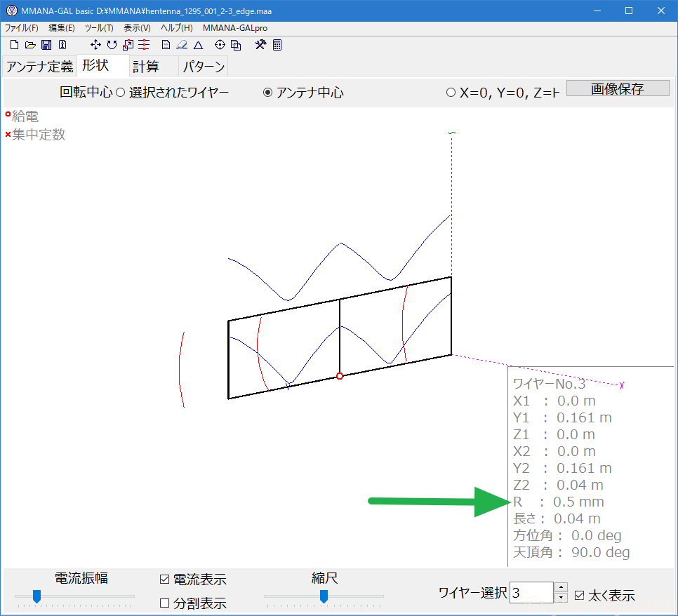This screenshot has height=616, width=678.
Task: Open the ヘルプ(H) menu
Action: (176, 28)
